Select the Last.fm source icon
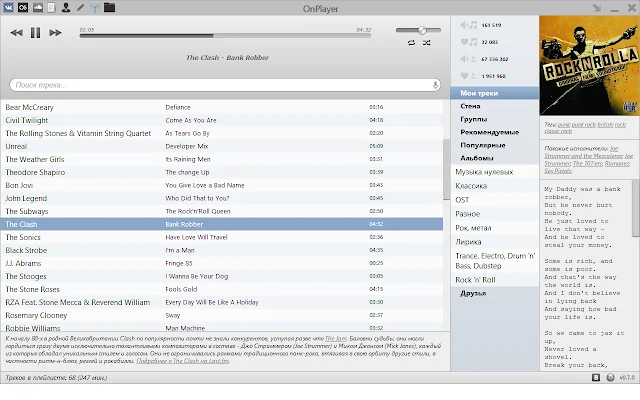640x400 pixels. (23, 7)
